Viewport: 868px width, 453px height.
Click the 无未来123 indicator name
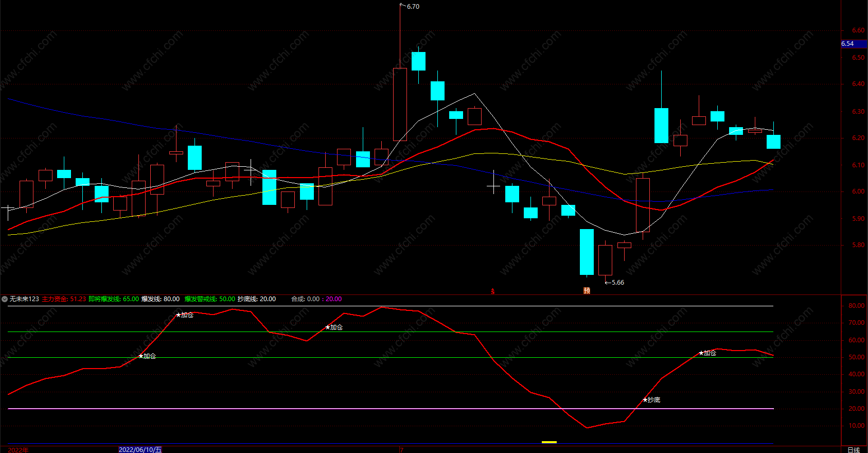tap(24, 299)
